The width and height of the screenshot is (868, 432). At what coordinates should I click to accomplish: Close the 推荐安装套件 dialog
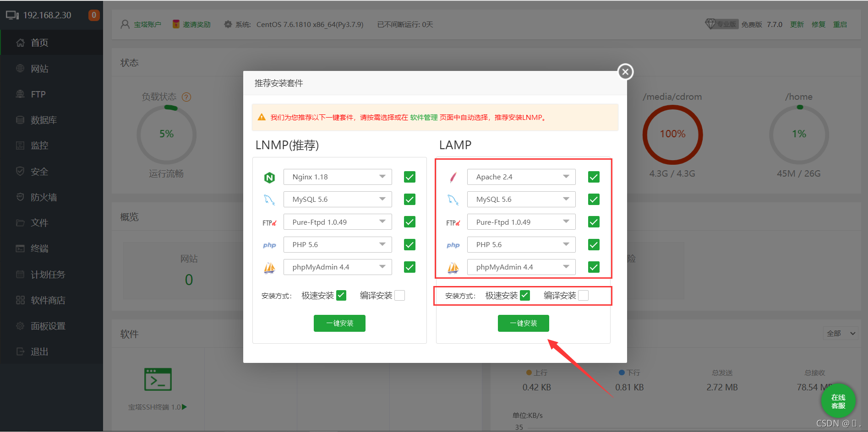tap(625, 72)
